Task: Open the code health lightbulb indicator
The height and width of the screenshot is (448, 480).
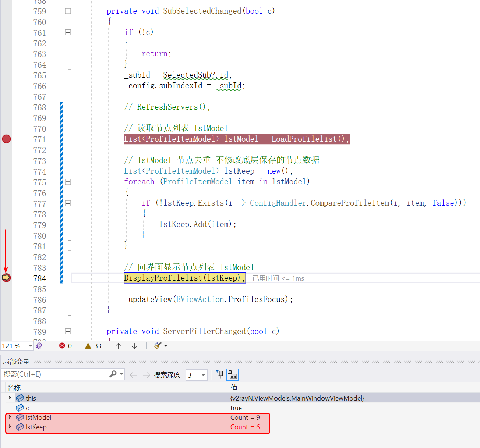Action: click(39, 346)
